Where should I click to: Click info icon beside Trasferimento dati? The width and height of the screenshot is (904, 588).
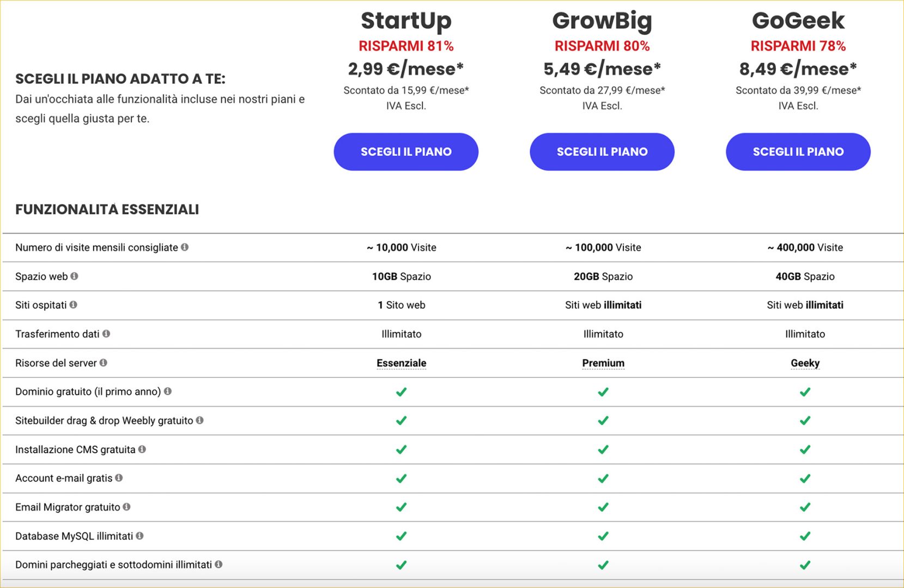click(x=106, y=334)
